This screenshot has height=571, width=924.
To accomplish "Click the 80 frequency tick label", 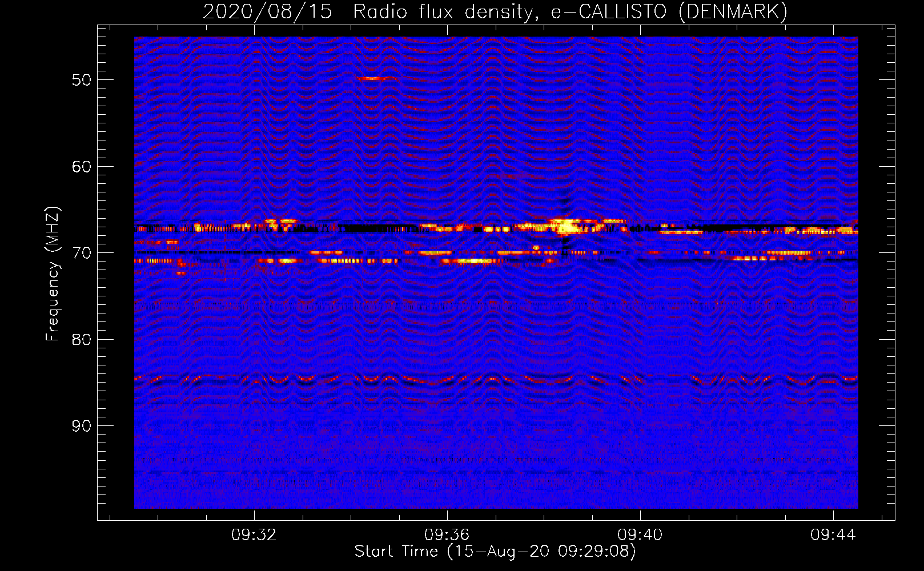I will click(82, 340).
